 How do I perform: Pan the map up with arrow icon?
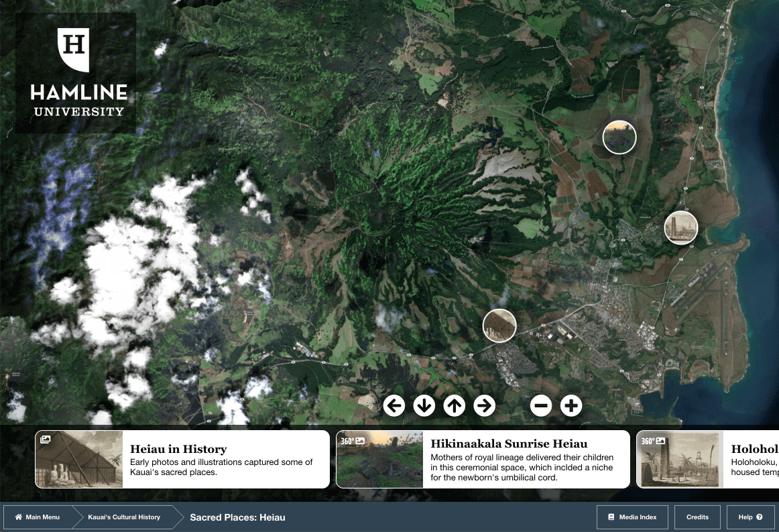click(x=455, y=405)
